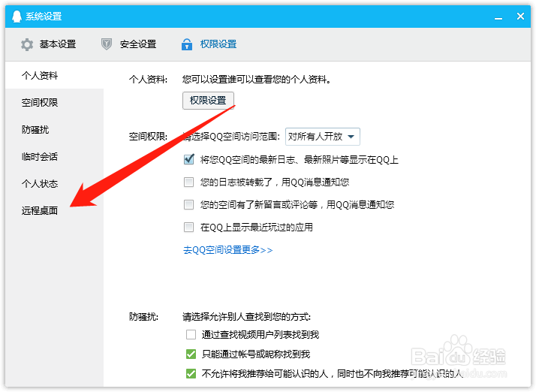Screen dimensions: 536x392
Task: Enable 在QQ上显示最近玩过的应用
Action: (188, 227)
